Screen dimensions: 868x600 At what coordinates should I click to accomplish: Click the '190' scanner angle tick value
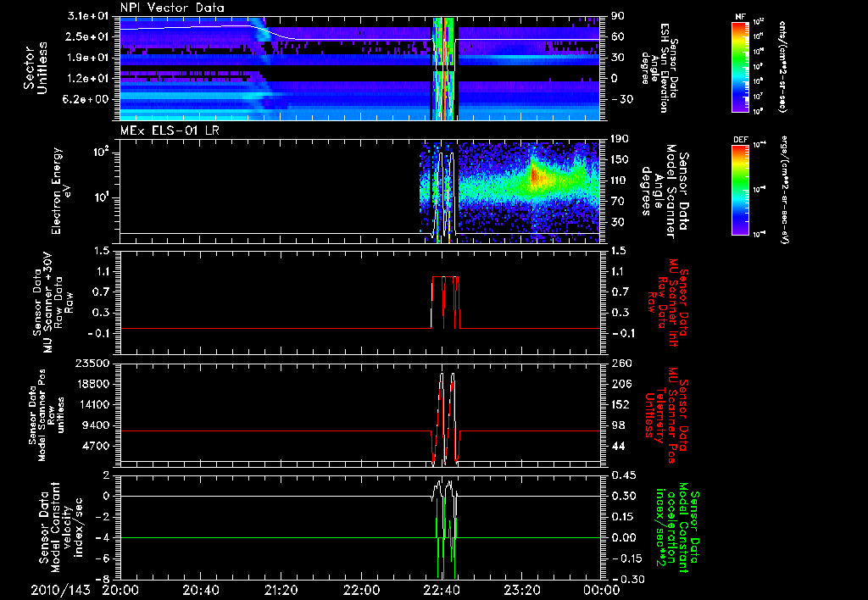tap(619, 139)
